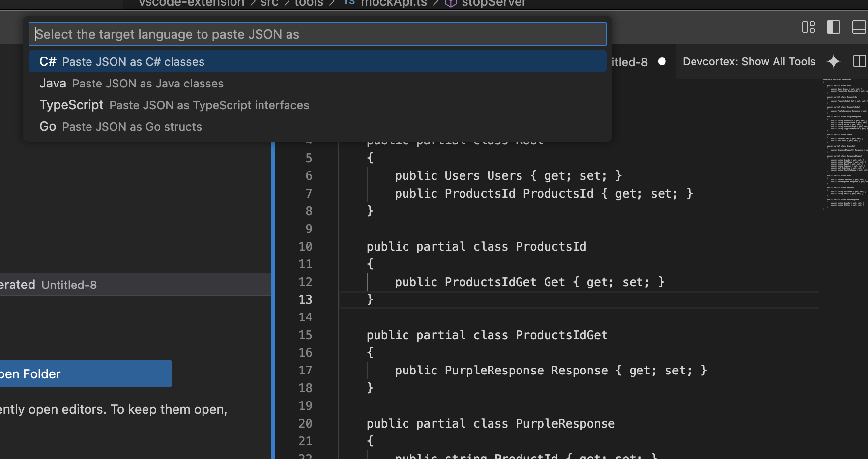The width and height of the screenshot is (868, 459).
Task: Click 'public Users Users { get; set; }' line
Action: 508,175
